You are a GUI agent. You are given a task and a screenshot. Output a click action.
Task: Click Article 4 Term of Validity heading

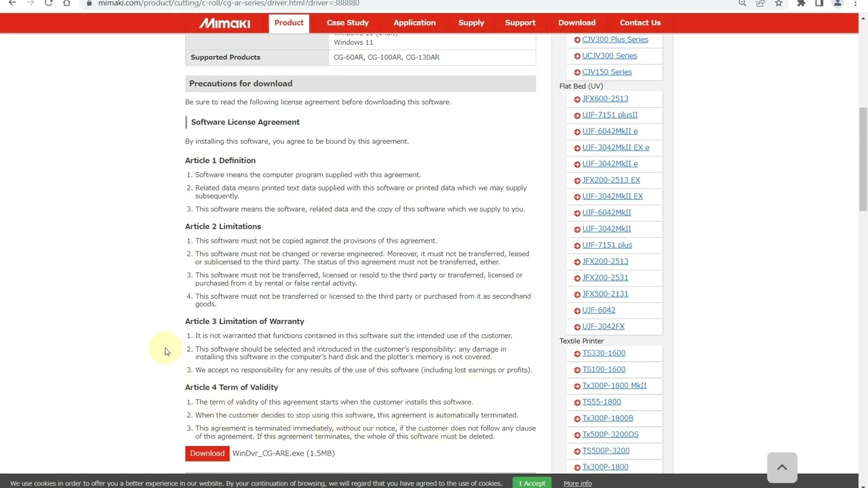tap(231, 387)
